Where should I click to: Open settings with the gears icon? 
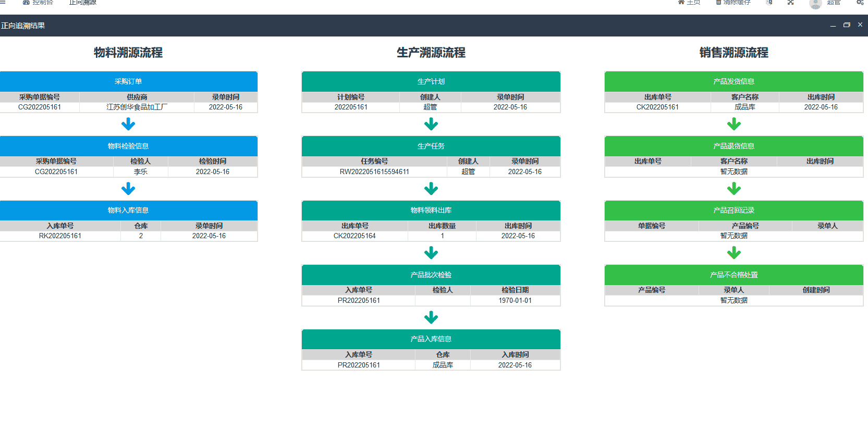[860, 3]
